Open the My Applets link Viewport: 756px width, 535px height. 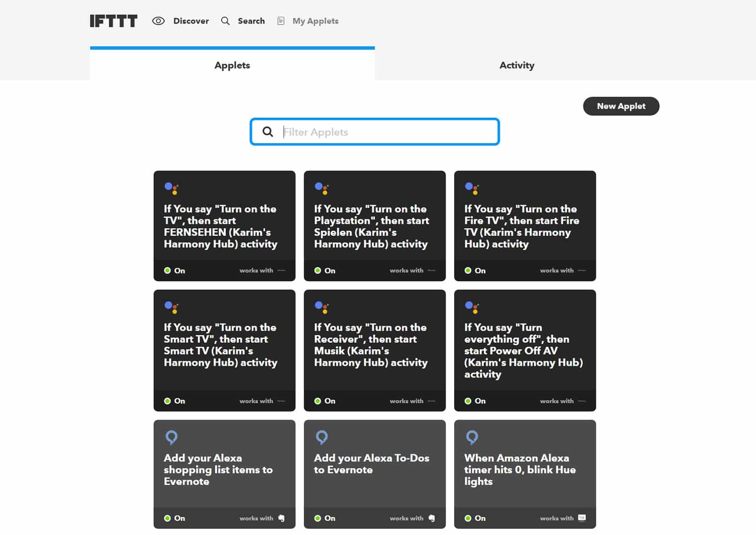pos(315,21)
